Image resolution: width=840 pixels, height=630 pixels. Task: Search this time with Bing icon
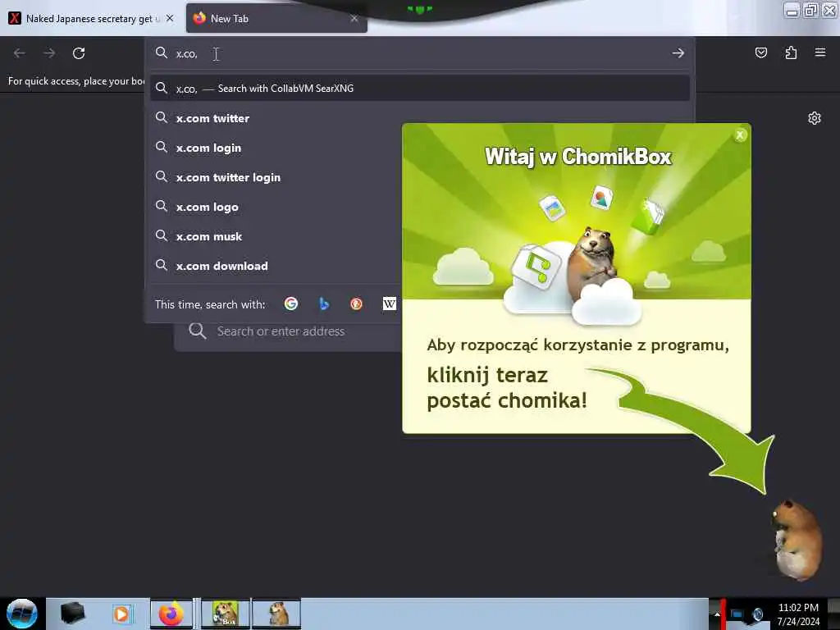323,304
